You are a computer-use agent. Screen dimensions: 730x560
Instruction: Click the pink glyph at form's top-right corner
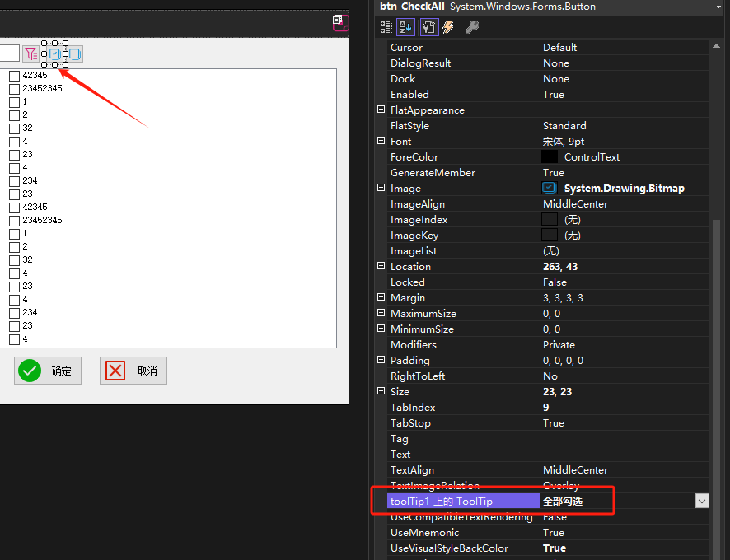(x=339, y=22)
